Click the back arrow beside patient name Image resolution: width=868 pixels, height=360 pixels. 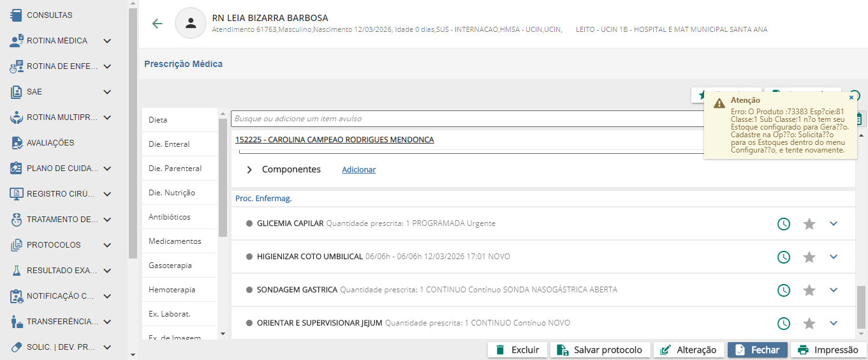(157, 24)
